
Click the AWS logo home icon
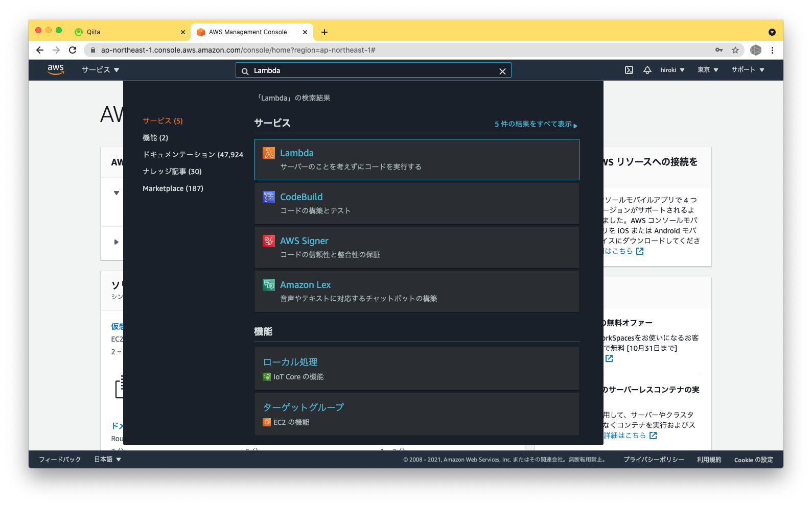(x=56, y=70)
